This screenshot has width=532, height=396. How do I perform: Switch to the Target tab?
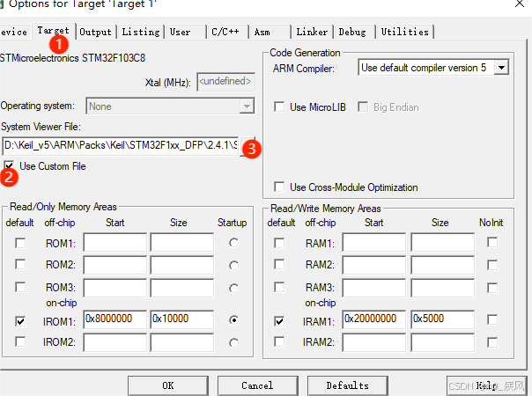(54, 31)
